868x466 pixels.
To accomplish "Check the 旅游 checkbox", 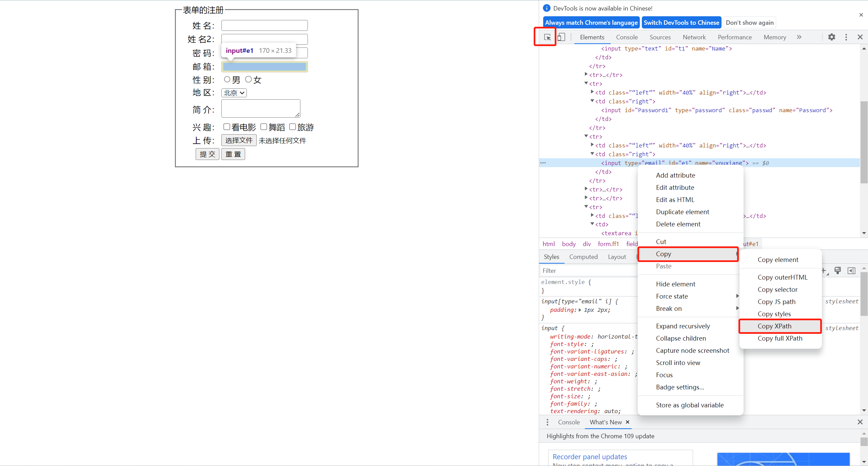I will click(x=293, y=127).
